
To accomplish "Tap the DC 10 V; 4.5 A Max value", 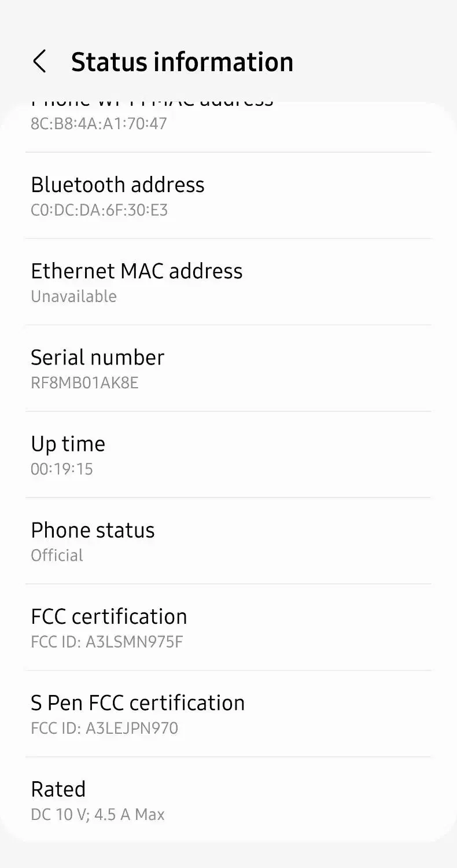I will (97, 815).
